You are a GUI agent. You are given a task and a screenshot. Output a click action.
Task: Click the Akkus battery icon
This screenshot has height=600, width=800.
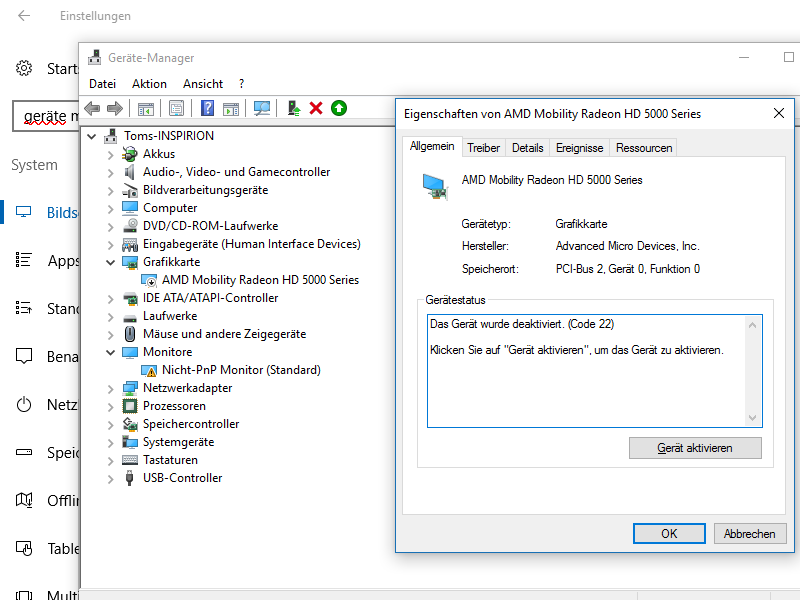(x=130, y=154)
